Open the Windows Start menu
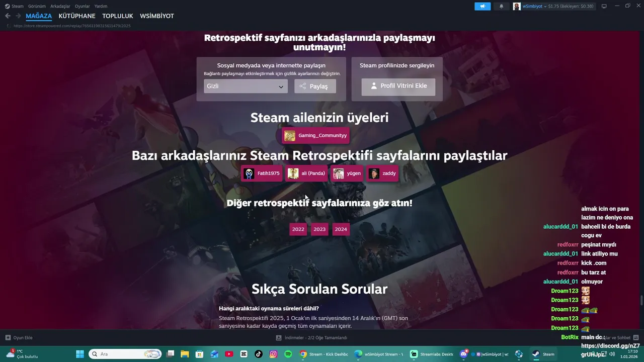644x362 pixels. pyautogui.click(x=80, y=354)
